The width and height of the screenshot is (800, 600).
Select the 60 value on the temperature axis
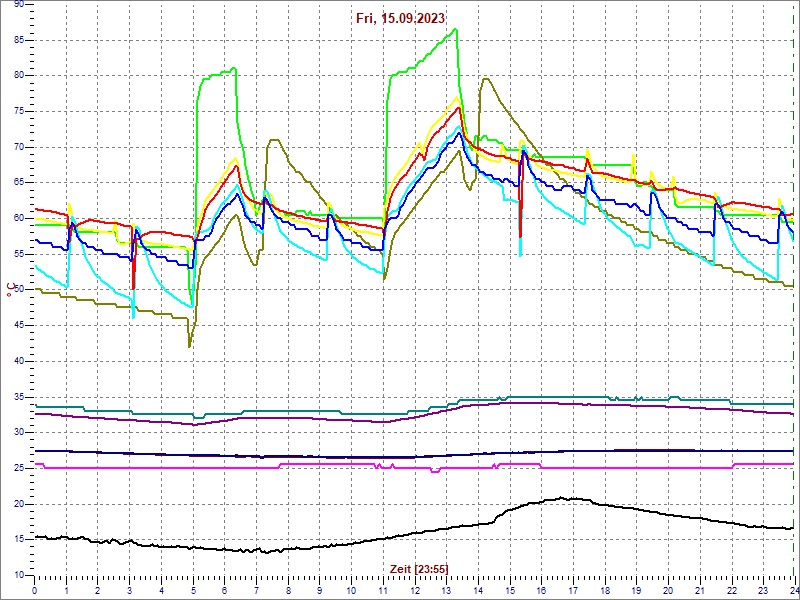[18, 218]
